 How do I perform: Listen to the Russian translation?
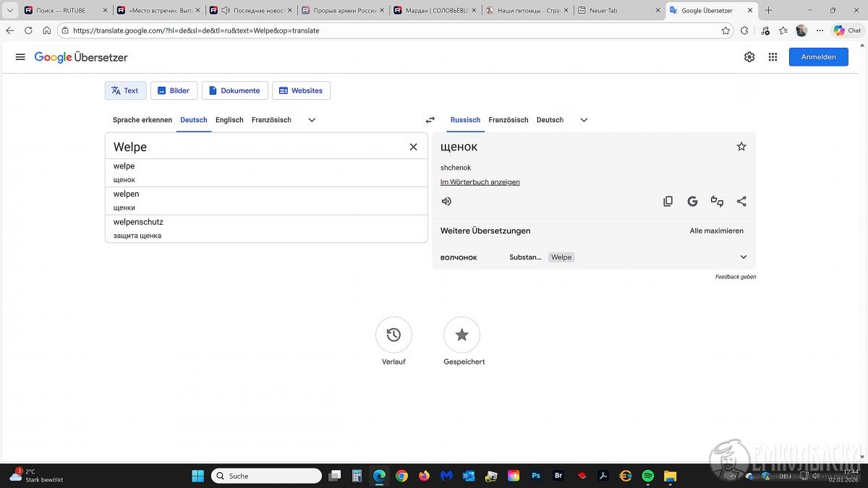(447, 202)
